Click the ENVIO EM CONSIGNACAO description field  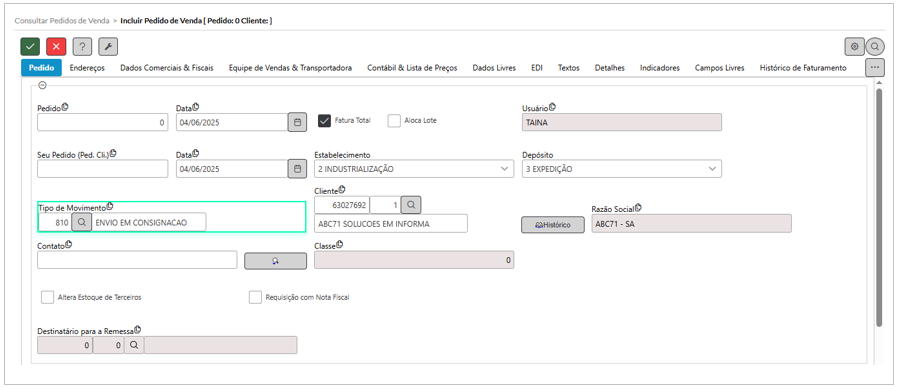tap(149, 222)
